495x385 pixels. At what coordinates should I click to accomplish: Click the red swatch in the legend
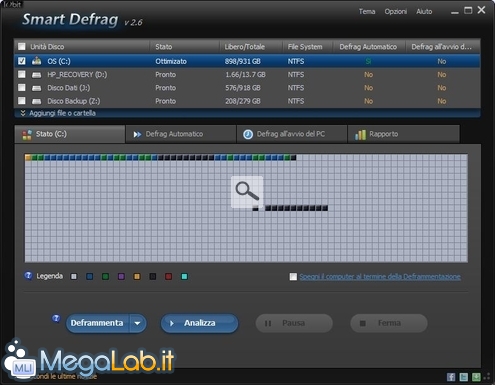pos(168,277)
